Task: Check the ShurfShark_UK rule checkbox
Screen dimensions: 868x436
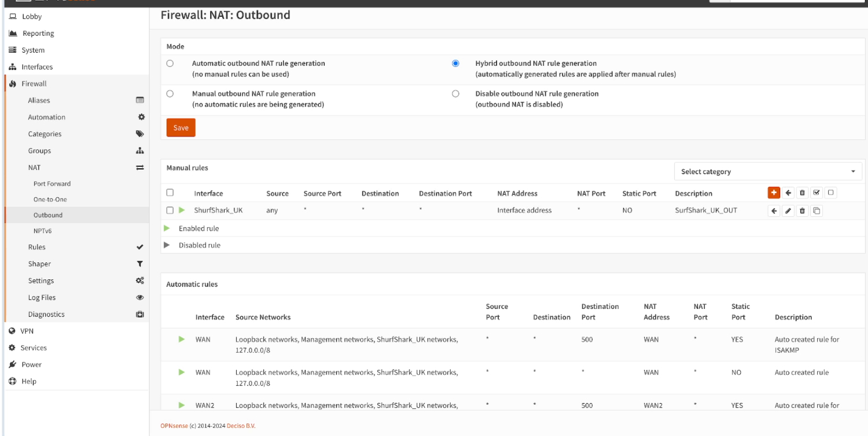Action: [170, 210]
